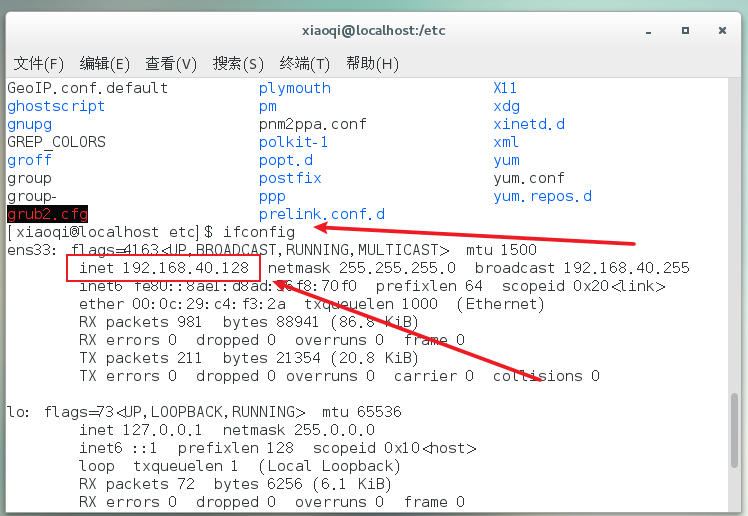Viewport: 748px width, 516px height.
Task: Click the ghostscript directory entry
Action: click(56, 106)
